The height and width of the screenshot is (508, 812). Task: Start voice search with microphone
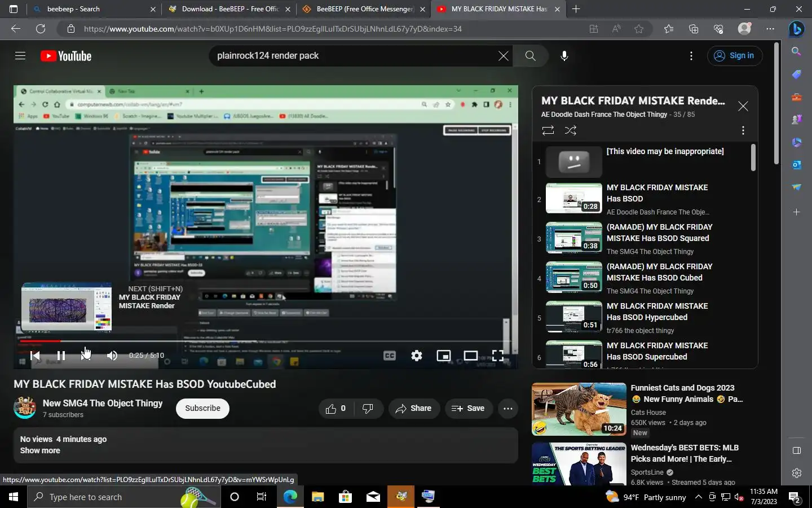coord(564,56)
